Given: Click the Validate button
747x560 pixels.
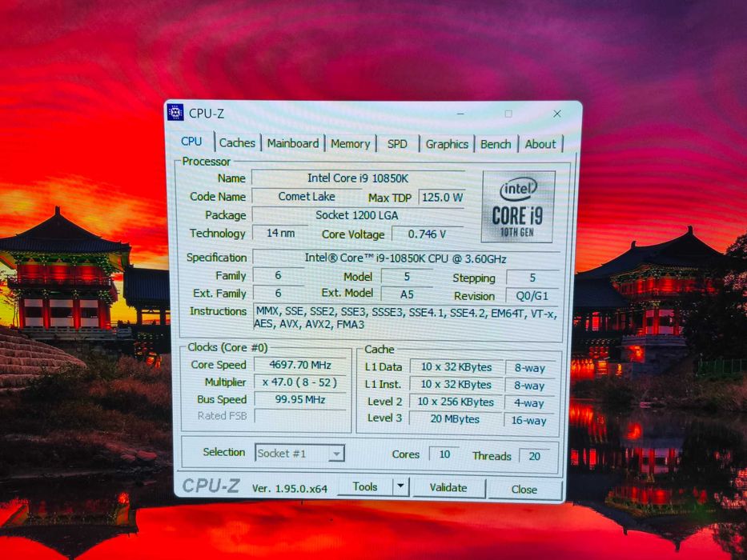Looking at the screenshot, I should coord(448,488).
